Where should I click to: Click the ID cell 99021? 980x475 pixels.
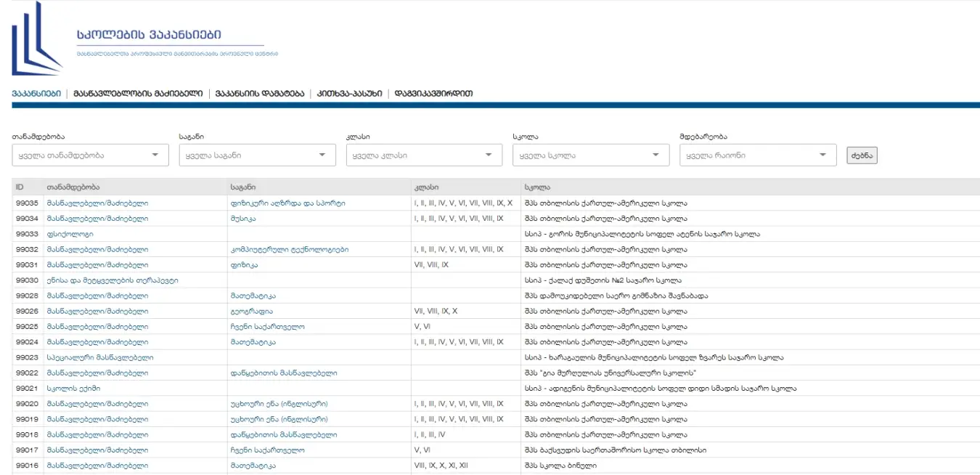27,388
